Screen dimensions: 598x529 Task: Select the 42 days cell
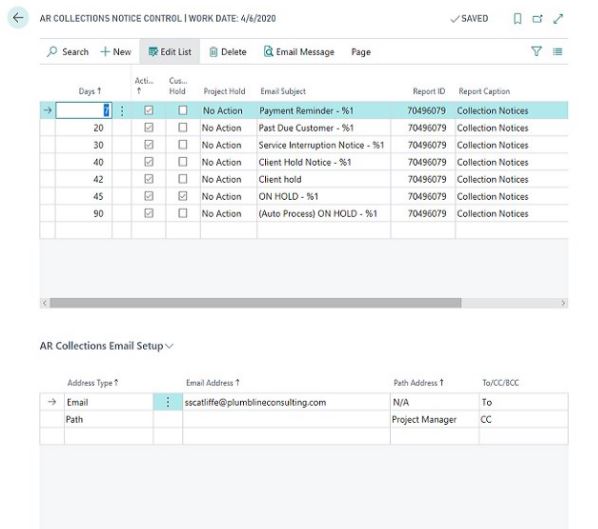[x=84, y=179]
